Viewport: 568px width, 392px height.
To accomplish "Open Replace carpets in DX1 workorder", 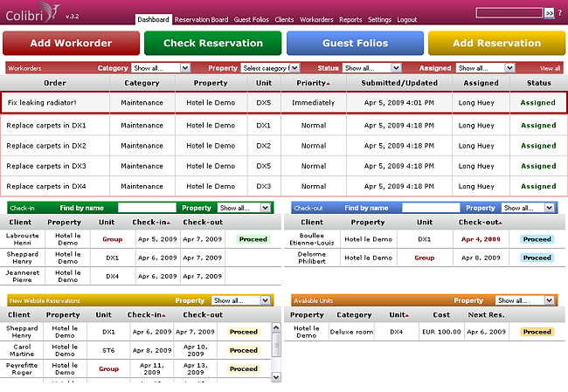I will (x=284, y=126).
